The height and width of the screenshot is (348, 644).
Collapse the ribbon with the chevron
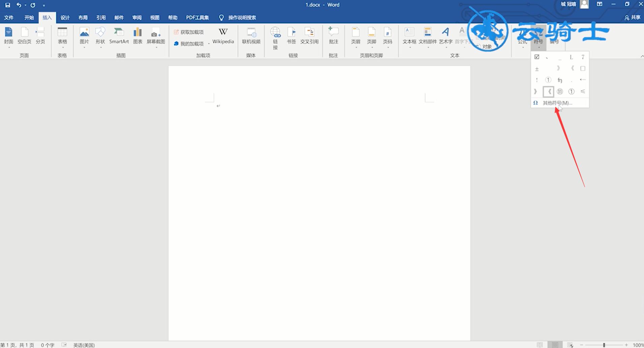[x=642, y=56]
